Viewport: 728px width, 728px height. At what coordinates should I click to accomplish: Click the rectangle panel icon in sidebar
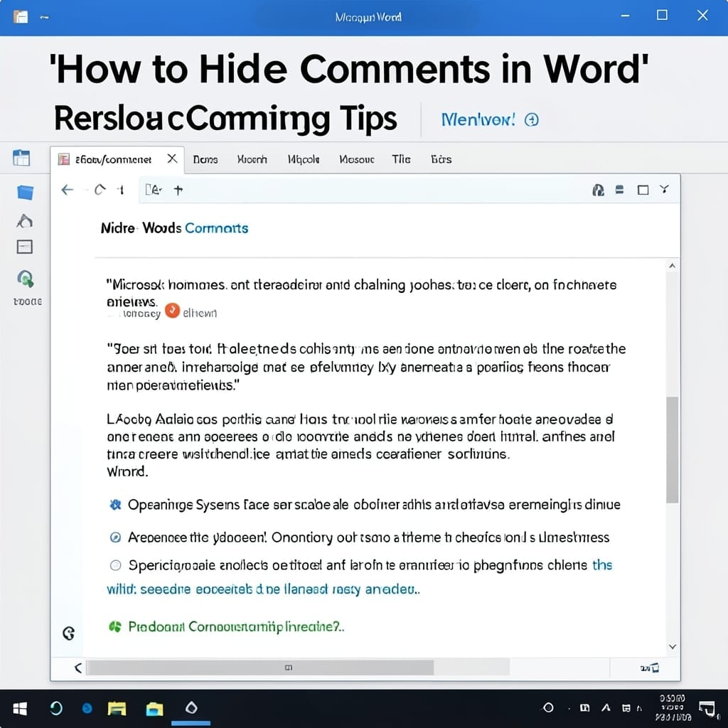point(25,247)
